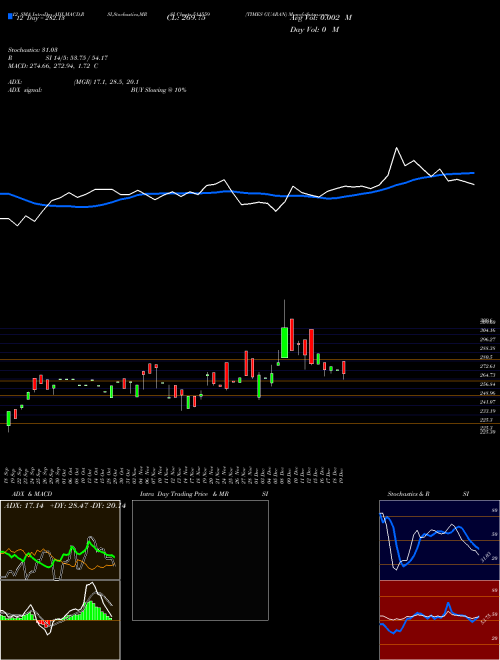Click the MACD: 274.66, 272.94, 1.72 line

53,66
